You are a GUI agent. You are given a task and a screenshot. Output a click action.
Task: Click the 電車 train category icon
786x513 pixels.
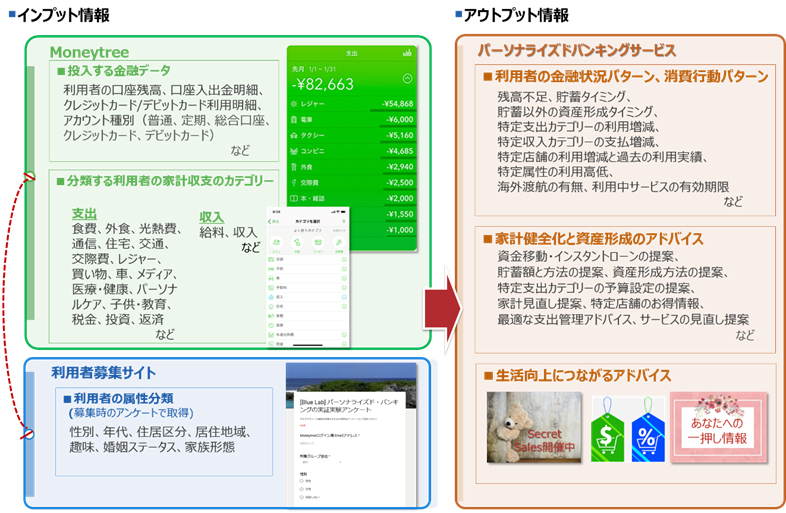click(x=295, y=118)
